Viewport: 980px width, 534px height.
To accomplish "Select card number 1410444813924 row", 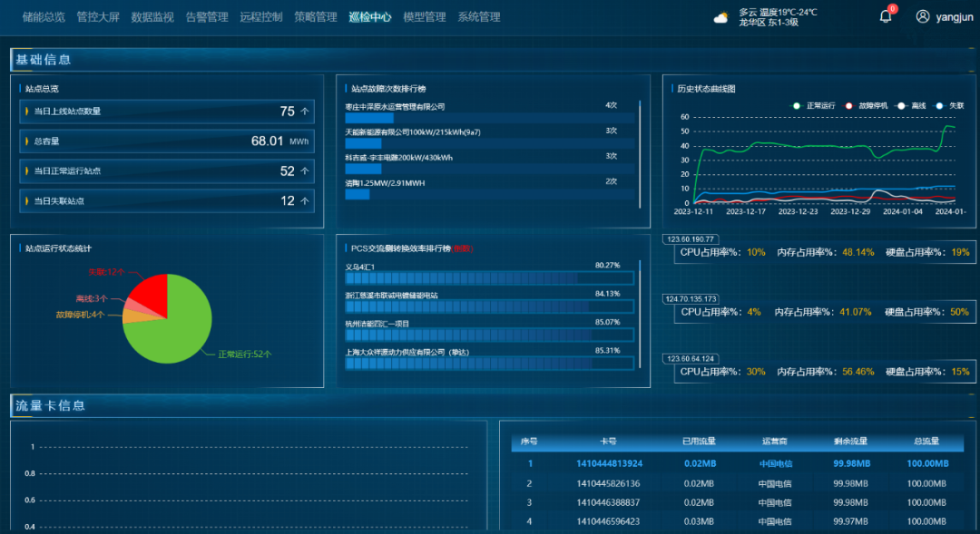I will (608, 463).
